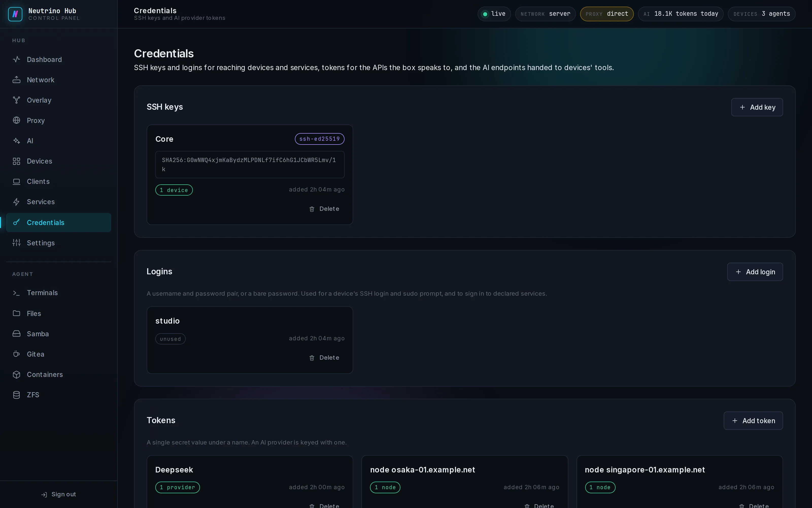Click the live status pill text
Screen dimensions: 812x508
coord(498,14)
